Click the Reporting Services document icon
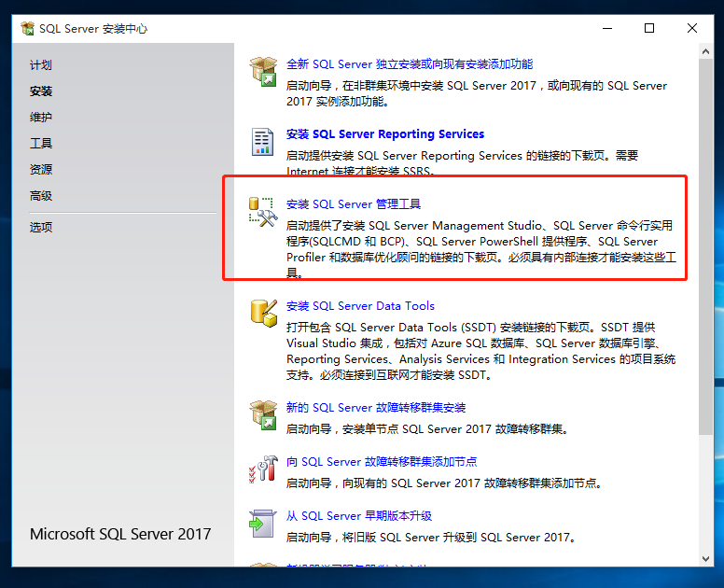Viewport: 724px width, 588px height. click(263, 142)
